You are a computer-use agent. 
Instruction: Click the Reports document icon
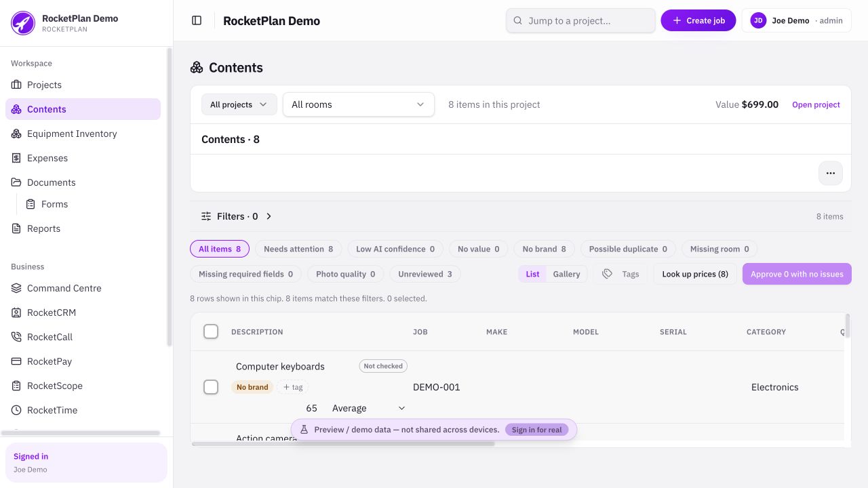[x=16, y=228]
